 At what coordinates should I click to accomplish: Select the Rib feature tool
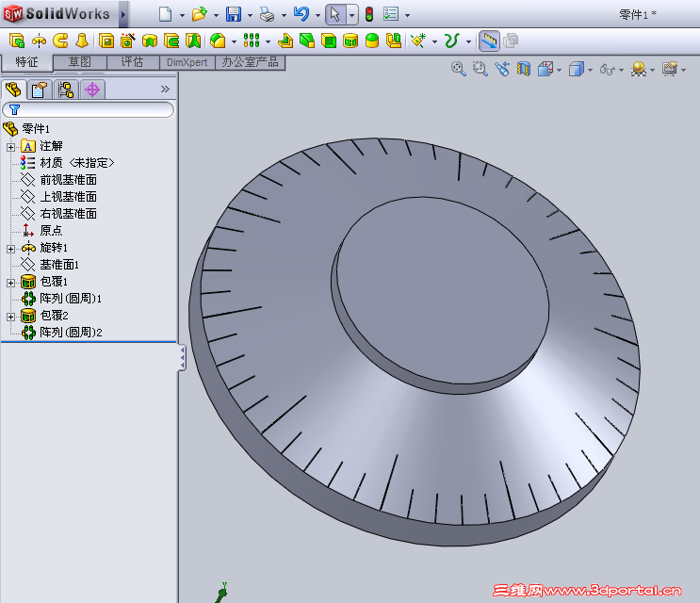coord(285,41)
